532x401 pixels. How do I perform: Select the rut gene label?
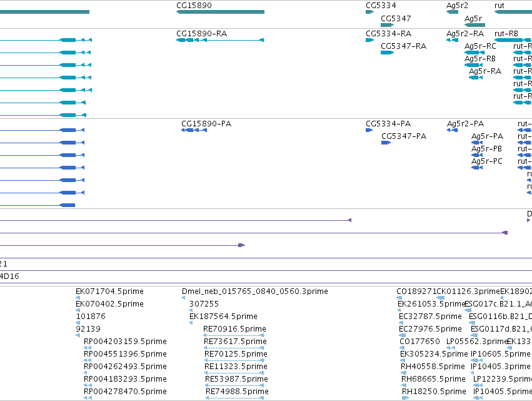coord(499,6)
